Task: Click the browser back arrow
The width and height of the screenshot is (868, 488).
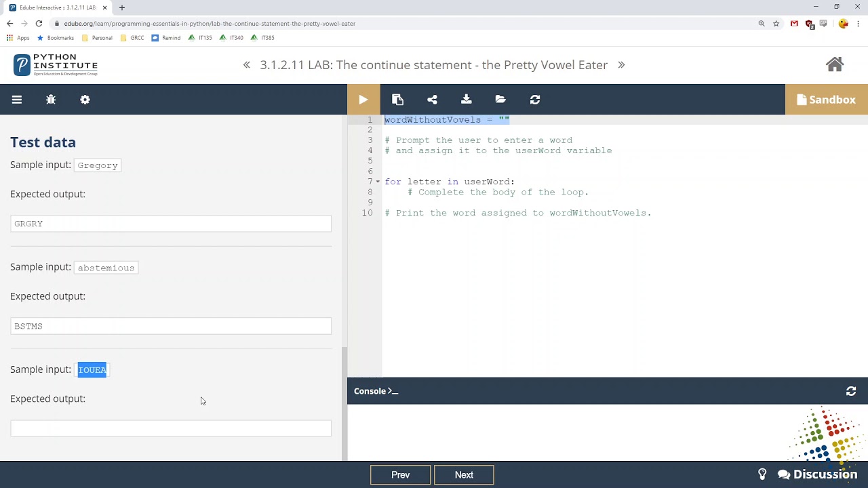Action: [9, 23]
